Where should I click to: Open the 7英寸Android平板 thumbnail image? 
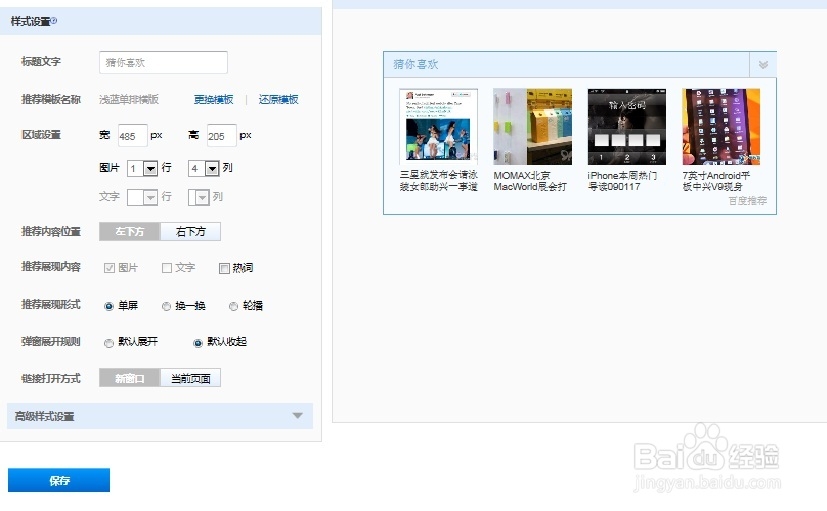click(721, 127)
